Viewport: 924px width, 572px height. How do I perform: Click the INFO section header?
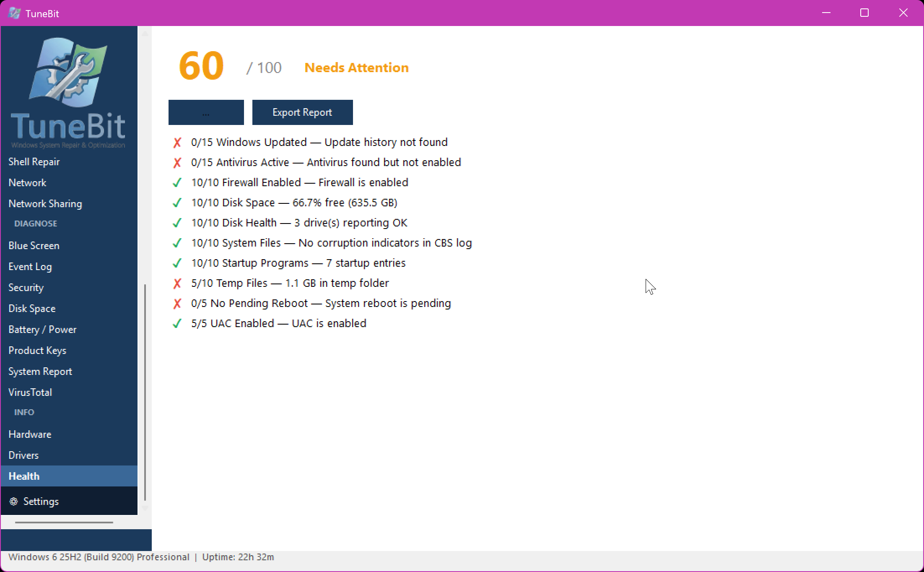coord(24,412)
